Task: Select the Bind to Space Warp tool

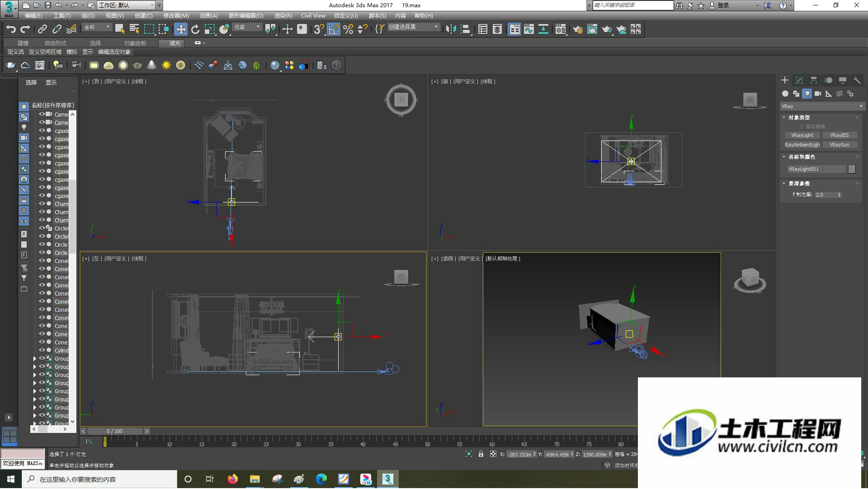Action: [71, 29]
